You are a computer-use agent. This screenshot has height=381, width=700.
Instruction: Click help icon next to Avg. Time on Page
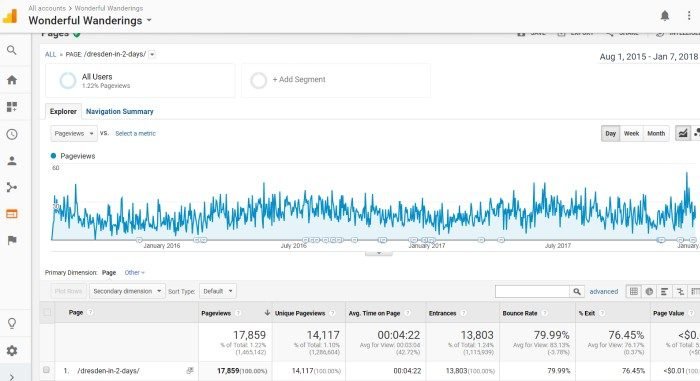click(407, 313)
